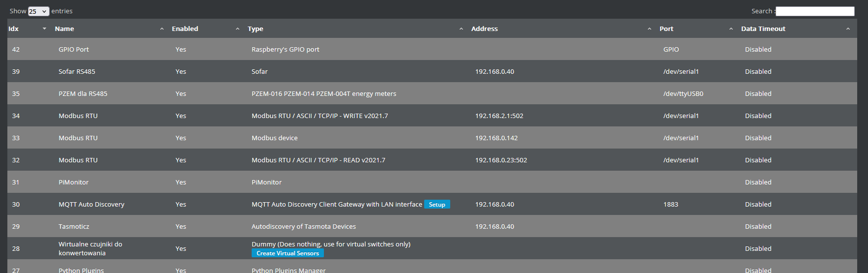
Task: Click the Create Virtual Sensors button
Action: 288,253
